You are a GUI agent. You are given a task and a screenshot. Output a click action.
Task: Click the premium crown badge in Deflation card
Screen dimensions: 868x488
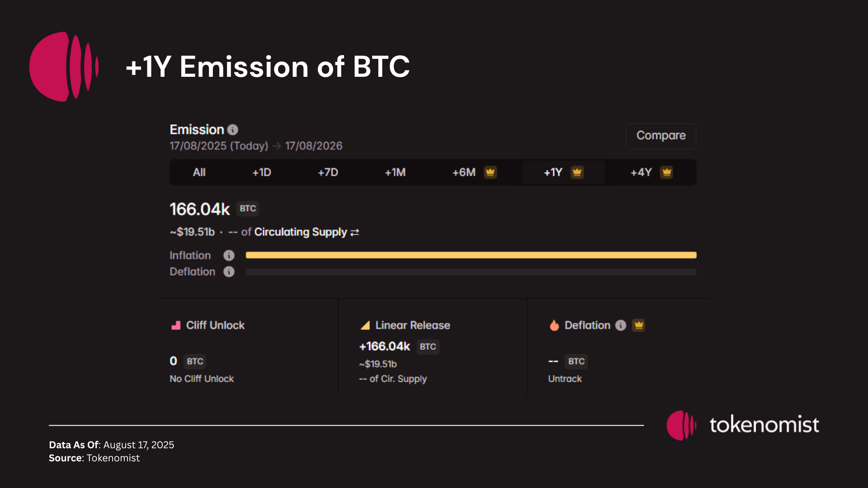(639, 325)
